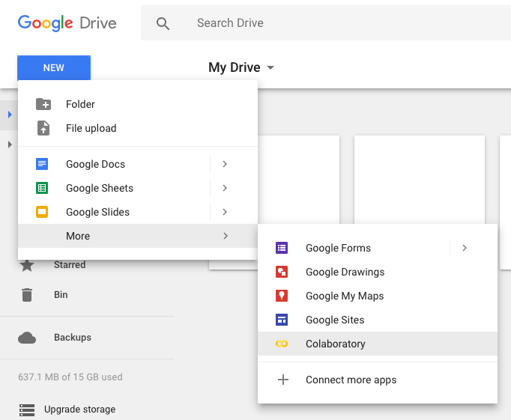Open Starred in the sidebar
Viewport: 511px width, 420px height.
pos(70,265)
